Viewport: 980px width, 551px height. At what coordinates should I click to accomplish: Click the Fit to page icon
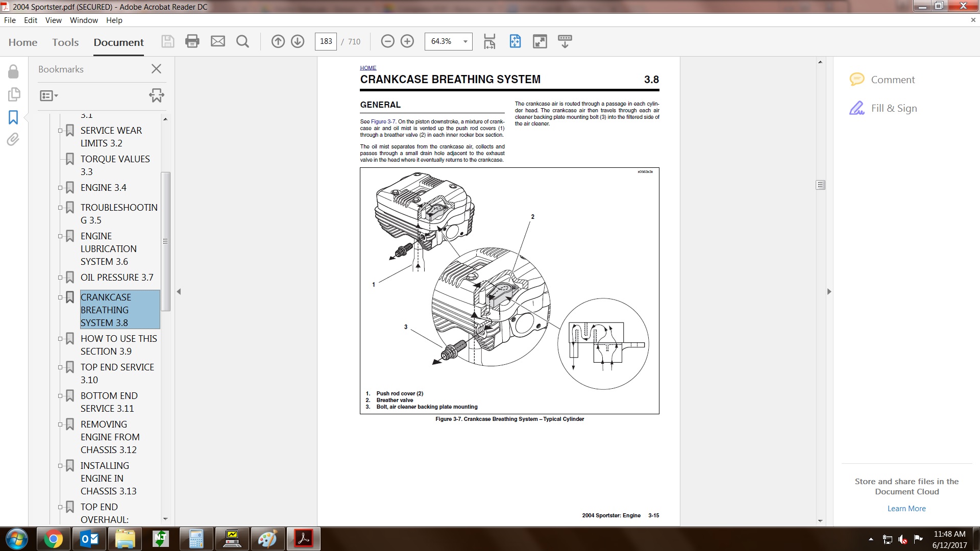click(x=515, y=41)
